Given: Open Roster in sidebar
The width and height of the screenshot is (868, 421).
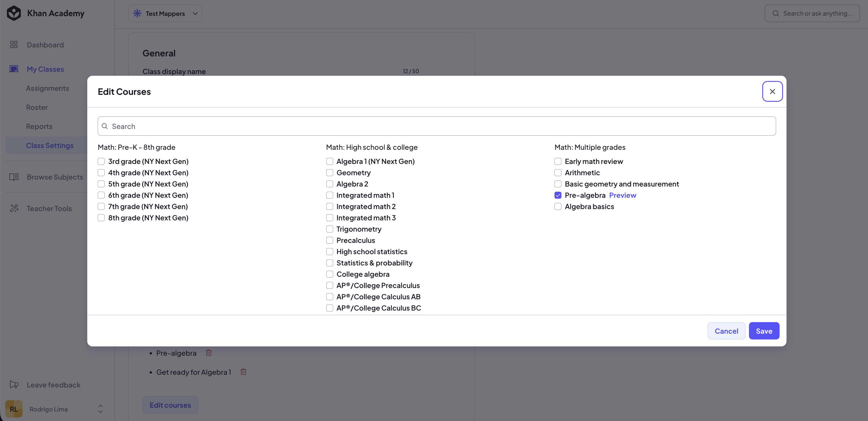Looking at the screenshot, I should pos(37,107).
